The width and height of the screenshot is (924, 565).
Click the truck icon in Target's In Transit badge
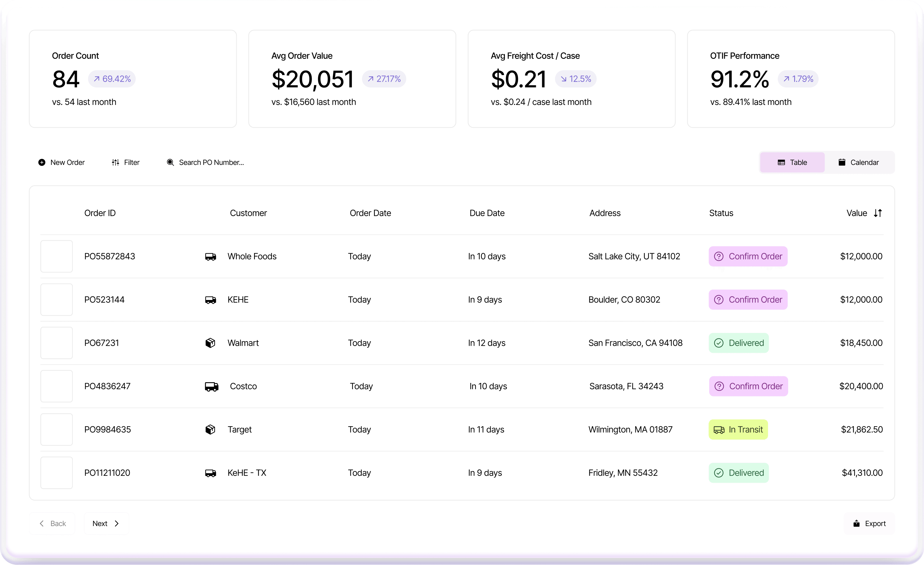719,430
